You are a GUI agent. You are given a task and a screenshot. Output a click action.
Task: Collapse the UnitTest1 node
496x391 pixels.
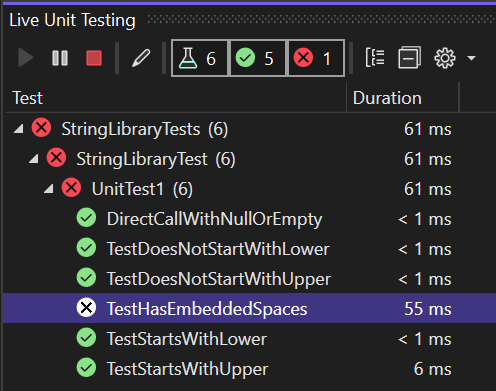(x=49, y=189)
